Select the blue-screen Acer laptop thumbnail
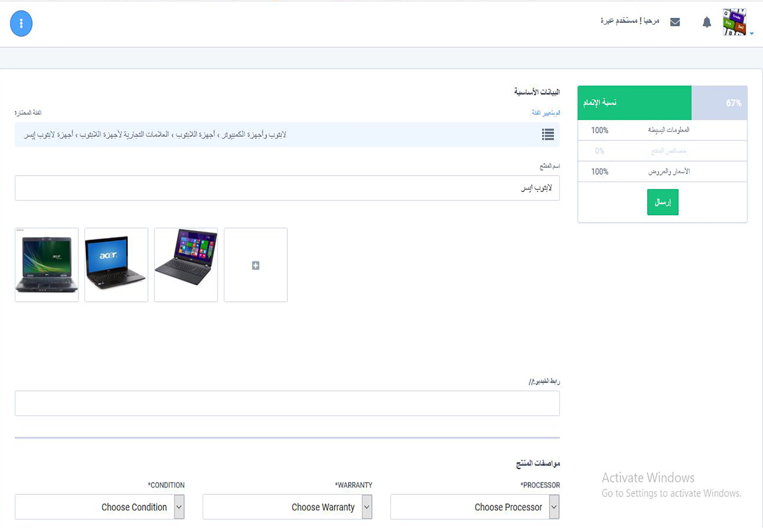763x532 pixels. tap(116, 265)
